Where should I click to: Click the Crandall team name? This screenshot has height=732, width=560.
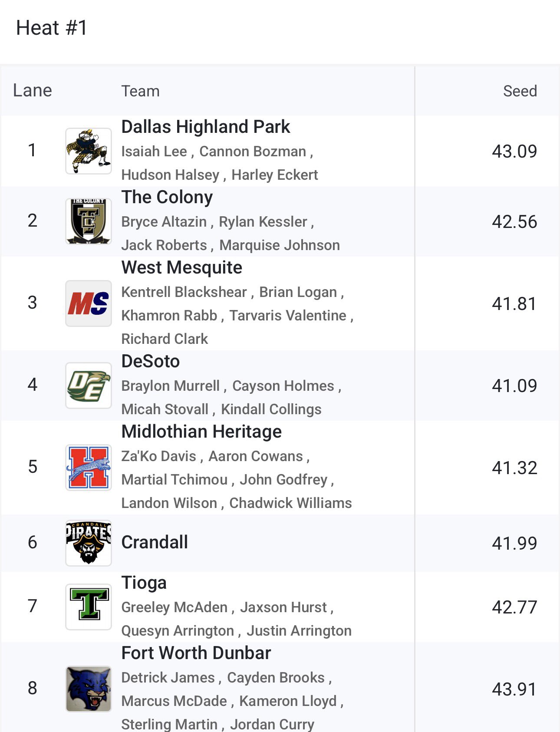[x=155, y=542]
